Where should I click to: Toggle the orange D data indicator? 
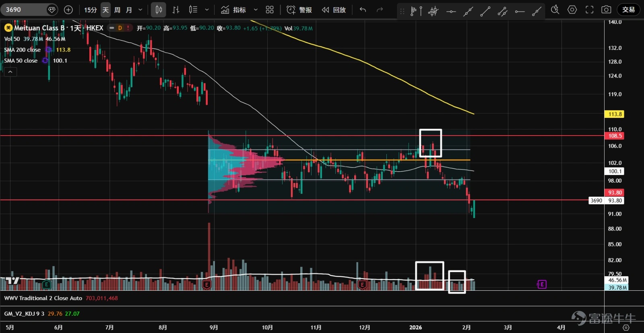[x=120, y=28]
